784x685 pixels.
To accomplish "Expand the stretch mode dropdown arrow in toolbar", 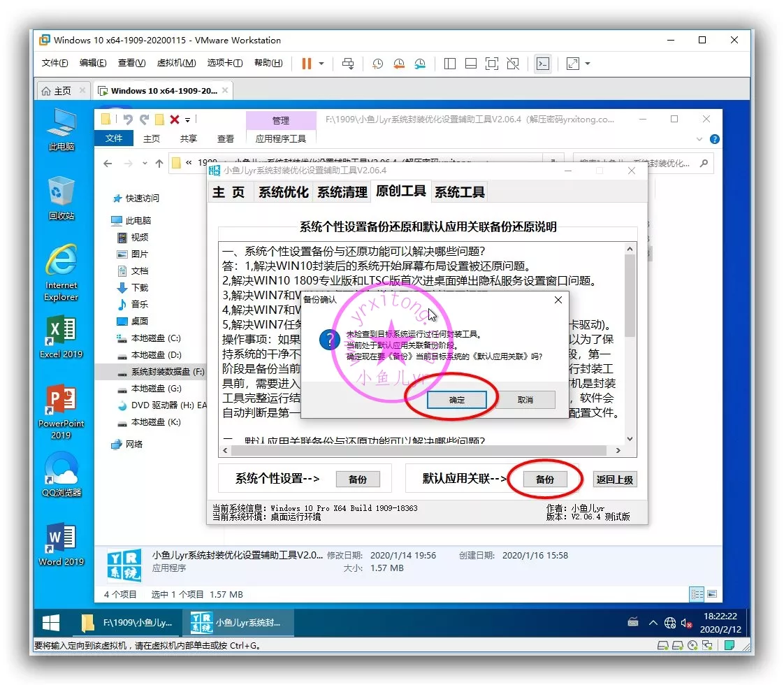I will [588, 64].
